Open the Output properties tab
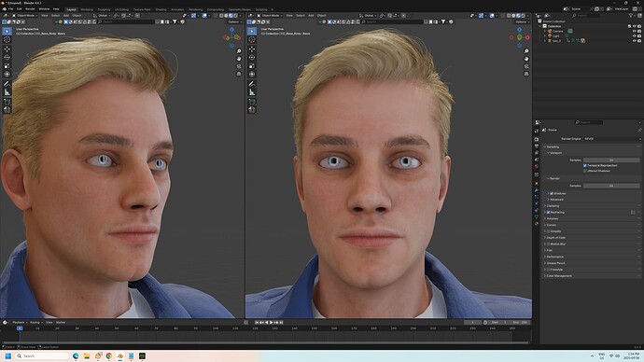Screen dimensions: 644x362 (x=537, y=146)
